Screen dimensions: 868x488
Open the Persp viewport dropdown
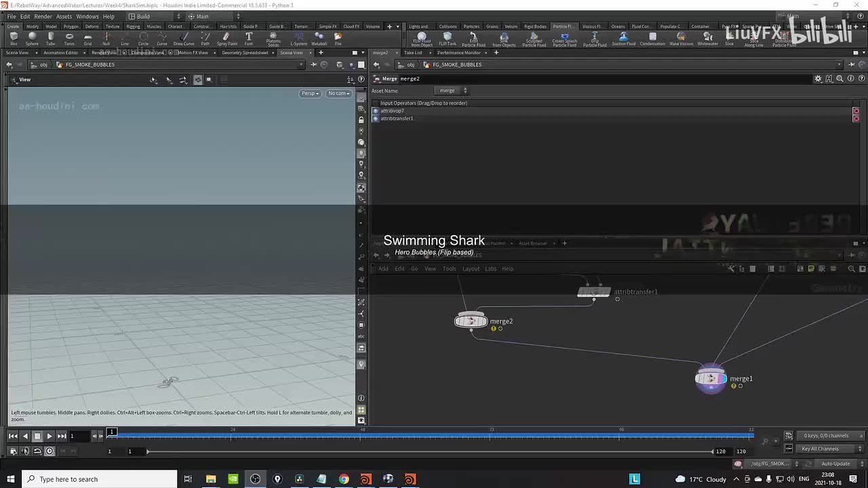[x=309, y=94]
